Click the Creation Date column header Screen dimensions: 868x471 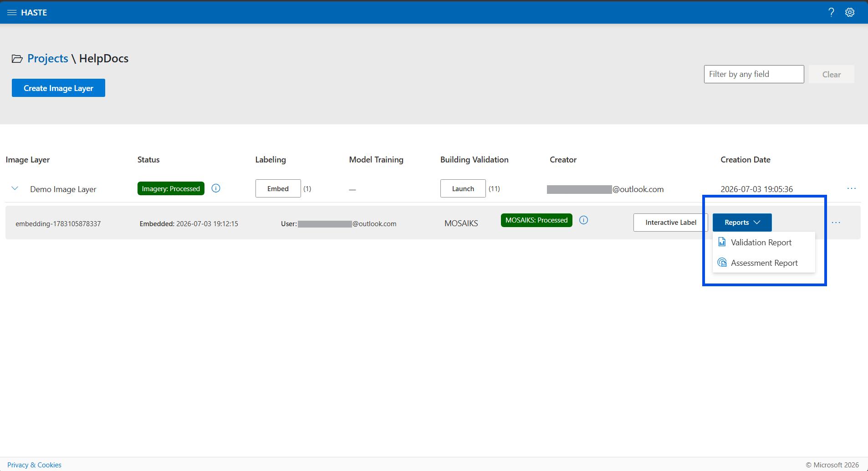(x=745, y=160)
